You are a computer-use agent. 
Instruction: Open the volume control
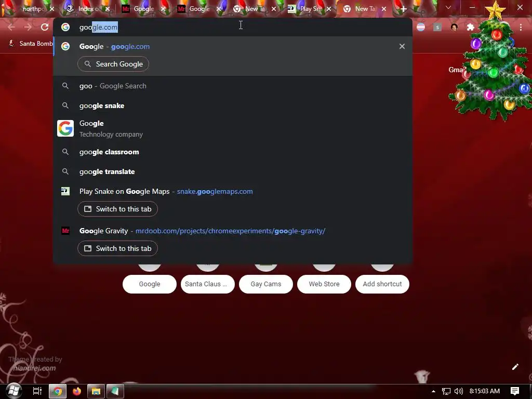(459, 391)
